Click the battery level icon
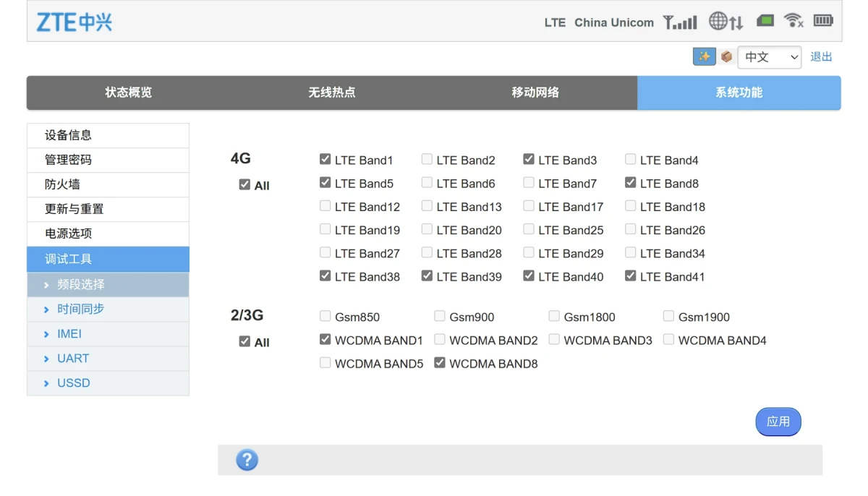868x496 pixels. 823,21
